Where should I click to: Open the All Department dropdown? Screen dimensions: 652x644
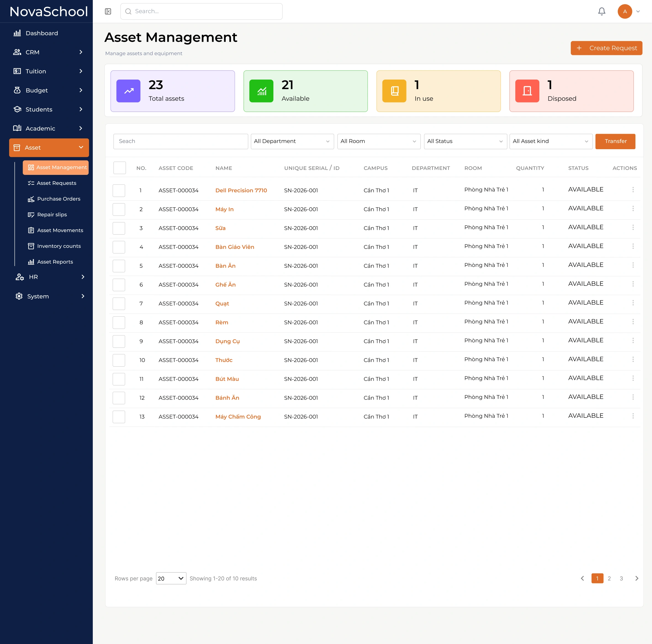coord(292,141)
